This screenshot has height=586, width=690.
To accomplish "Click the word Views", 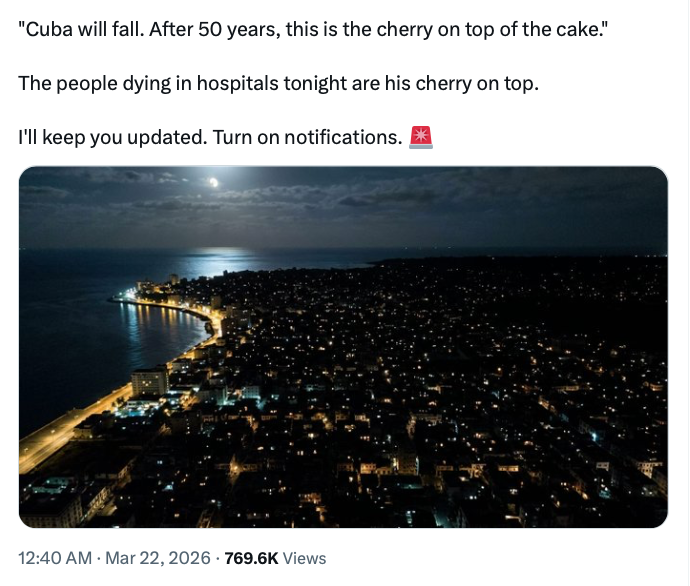I will (x=304, y=558).
